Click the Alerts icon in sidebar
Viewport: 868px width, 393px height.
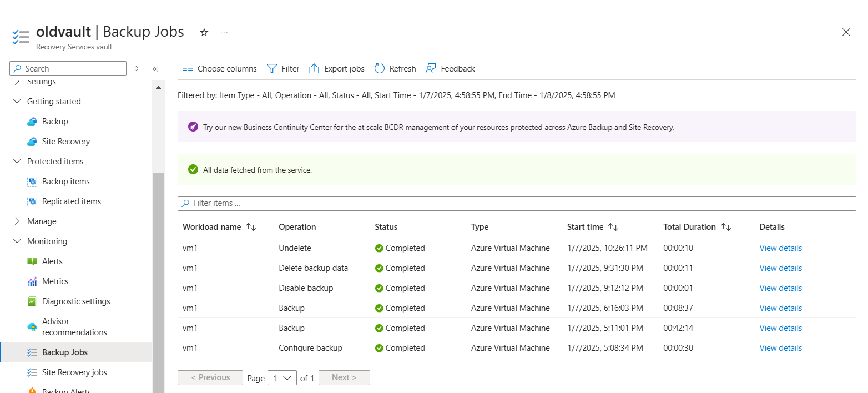(x=32, y=261)
